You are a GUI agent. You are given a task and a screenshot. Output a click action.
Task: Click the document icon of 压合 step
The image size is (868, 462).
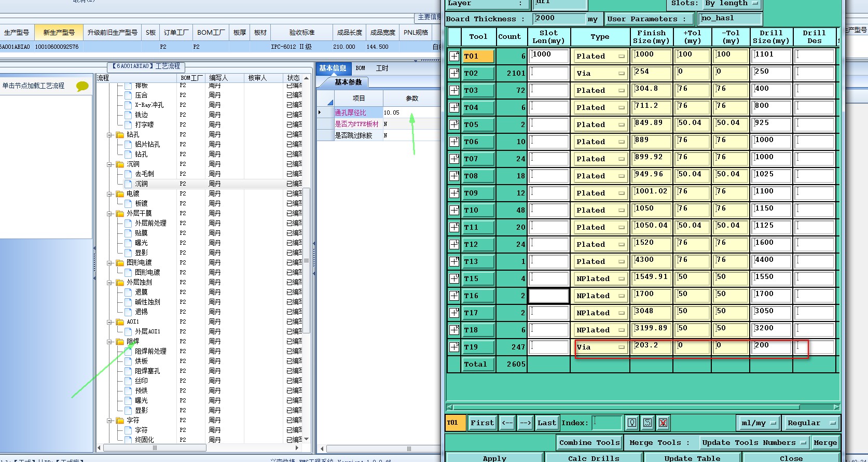tap(128, 95)
